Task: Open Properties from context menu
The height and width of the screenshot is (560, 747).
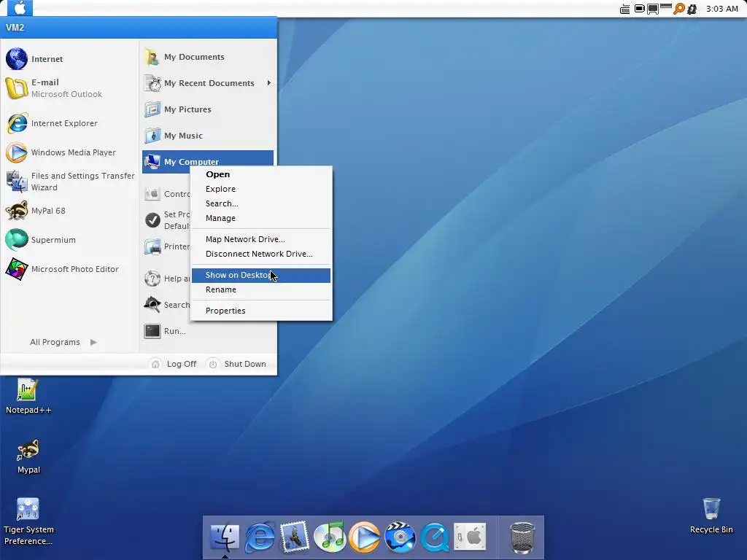Action: click(261, 311)
